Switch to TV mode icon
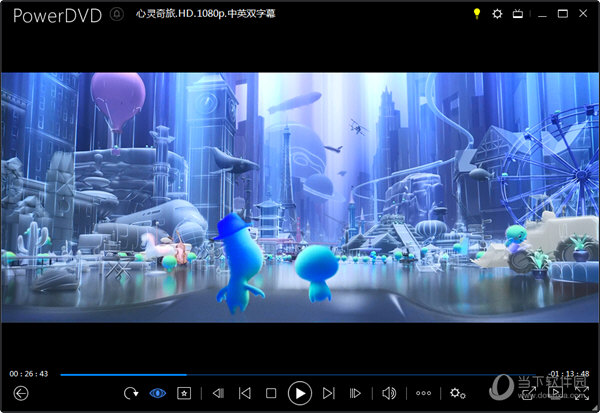The width and height of the screenshot is (600, 413). click(x=518, y=14)
